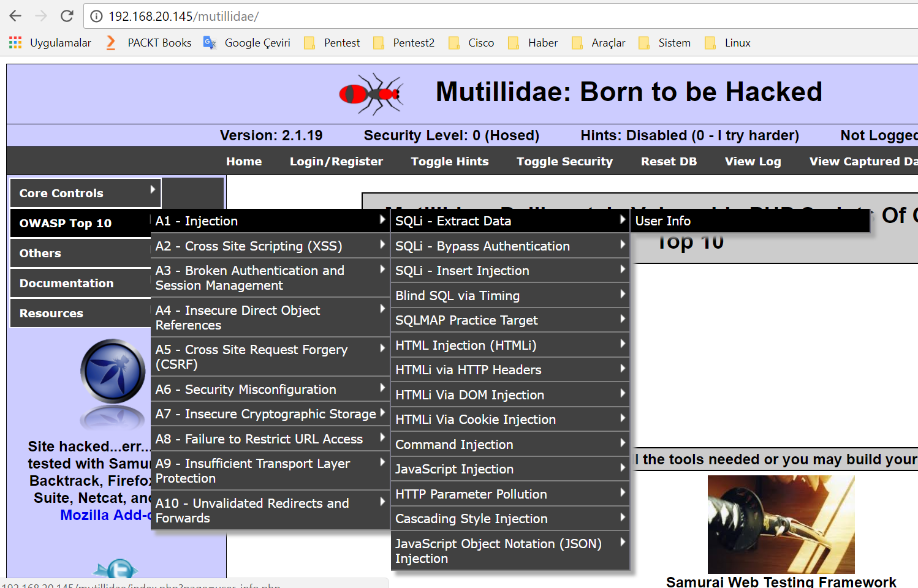Expand A3 - Broken Authentication and Session Management
The width and height of the screenshot is (918, 588).
pyautogui.click(x=270, y=278)
